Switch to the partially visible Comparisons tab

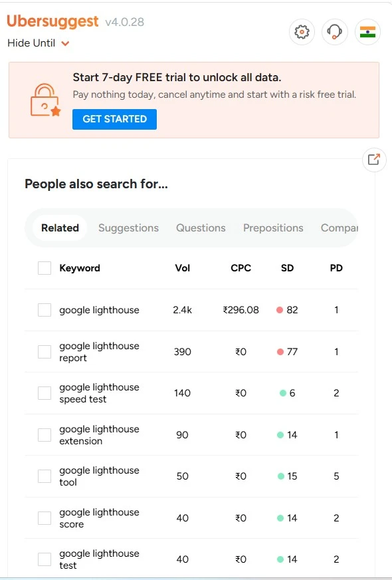(340, 227)
